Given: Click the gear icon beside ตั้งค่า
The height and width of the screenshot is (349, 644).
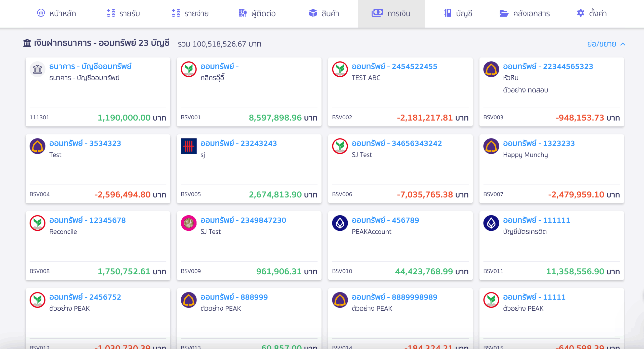Looking at the screenshot, I should click(581, 13).
